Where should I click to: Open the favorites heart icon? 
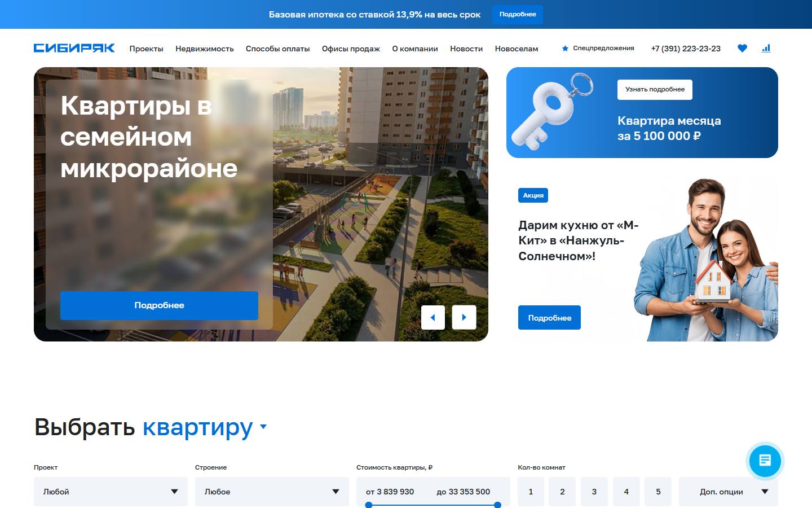742,49
